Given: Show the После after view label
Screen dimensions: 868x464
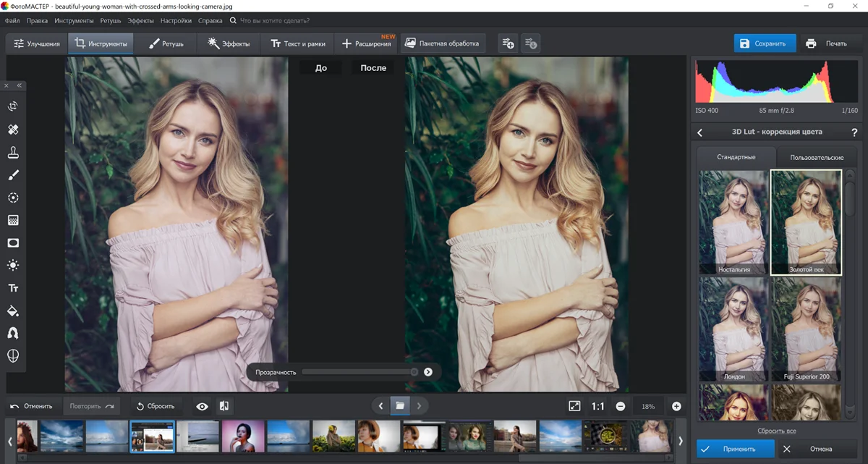Looking at the screenshot, I should pos(373,67).
